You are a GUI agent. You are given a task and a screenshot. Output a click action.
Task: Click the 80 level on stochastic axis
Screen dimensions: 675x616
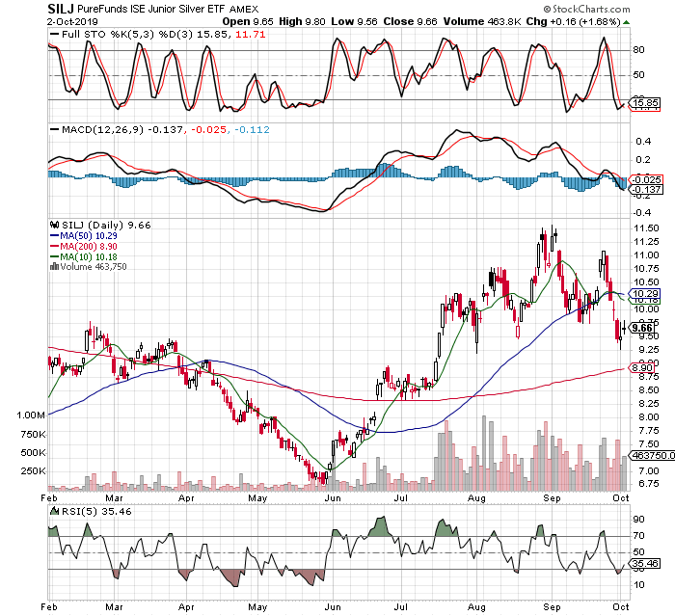coord(638,50)
